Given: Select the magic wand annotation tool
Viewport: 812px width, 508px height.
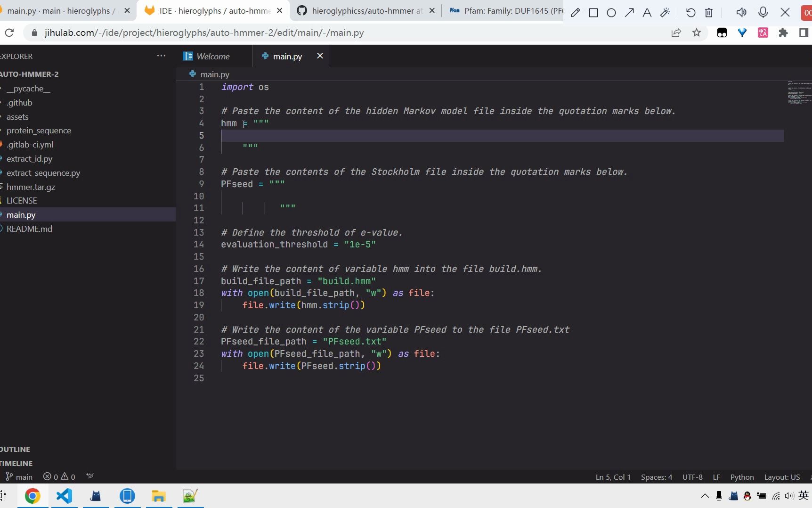Looking at the screenshot, I should (x=665, y=13).
